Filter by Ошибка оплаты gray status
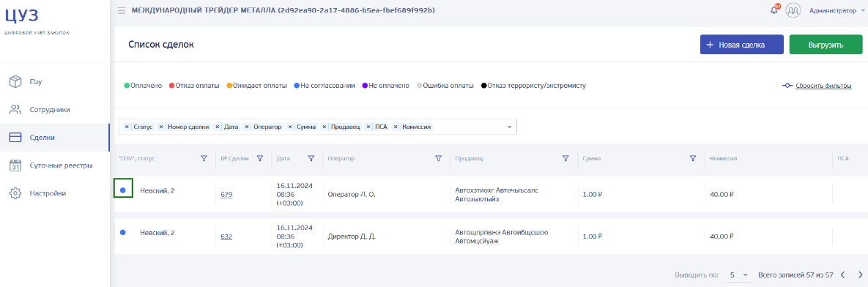868x287 pixels. click(x=445, y=86)
